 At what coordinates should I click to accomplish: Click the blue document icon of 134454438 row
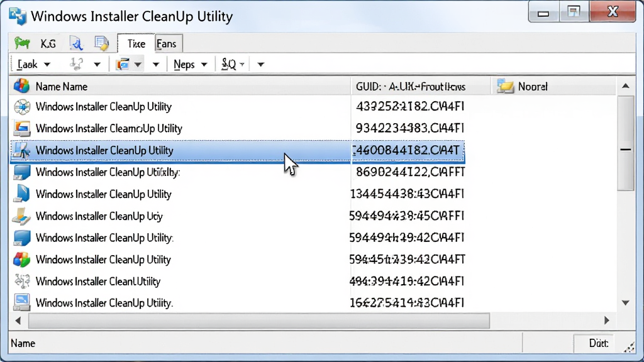[22, 194]
